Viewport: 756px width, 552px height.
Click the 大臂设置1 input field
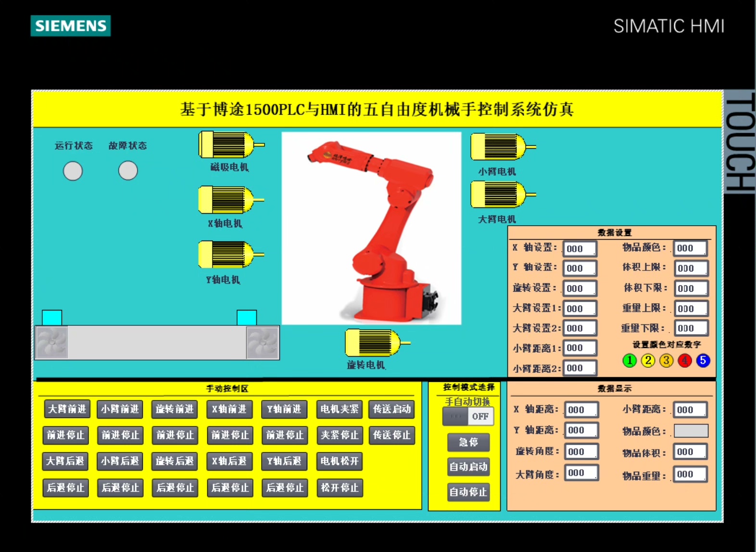click(x=580, y=308)
